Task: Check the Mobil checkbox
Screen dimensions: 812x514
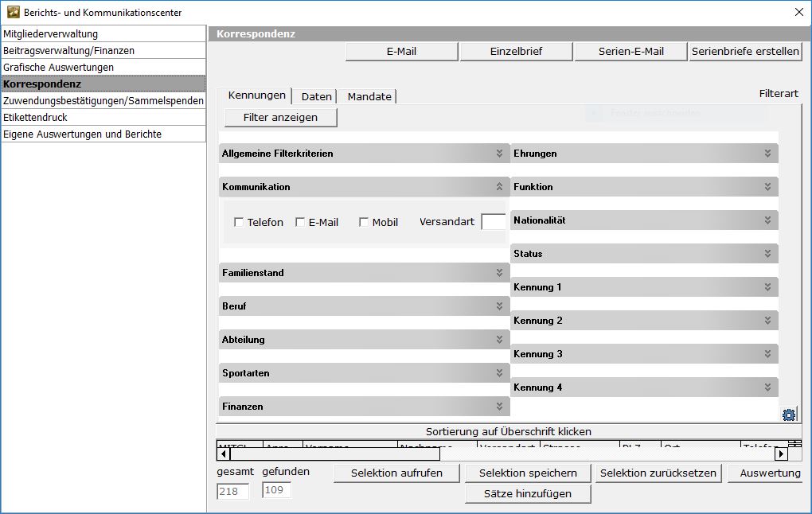Action: [364, 223]
